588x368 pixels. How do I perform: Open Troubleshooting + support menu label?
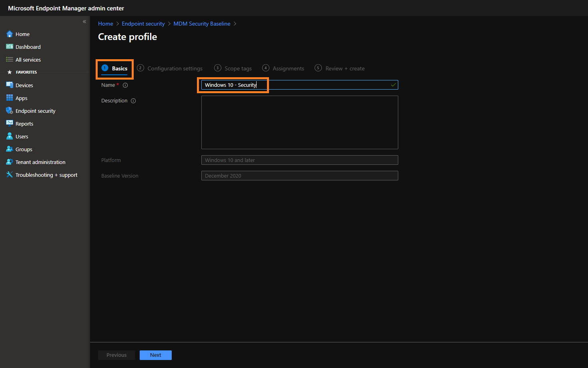(46, 175)
